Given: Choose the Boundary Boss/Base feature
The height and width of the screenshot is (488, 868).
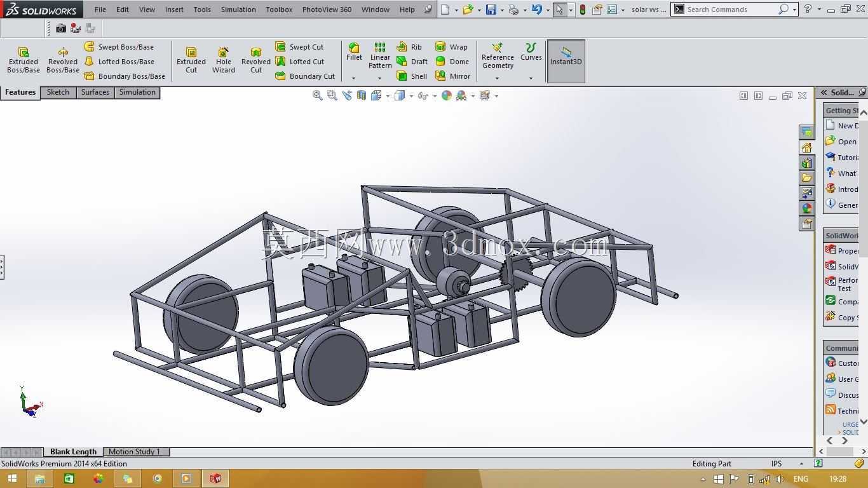Looking at the screenshot, I should coord(125,76).
